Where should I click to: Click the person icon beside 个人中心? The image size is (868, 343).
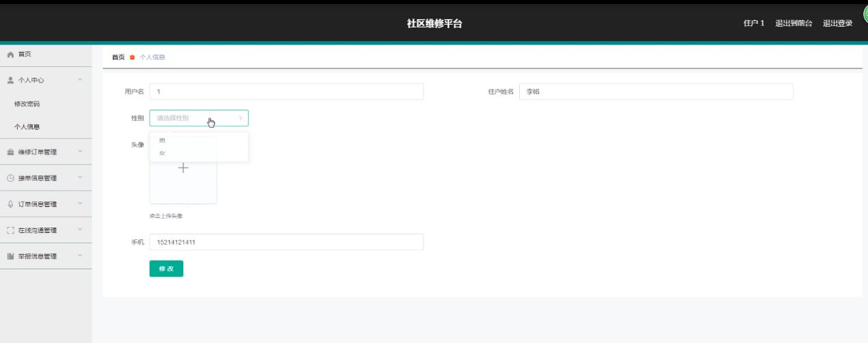pos(10,80)
